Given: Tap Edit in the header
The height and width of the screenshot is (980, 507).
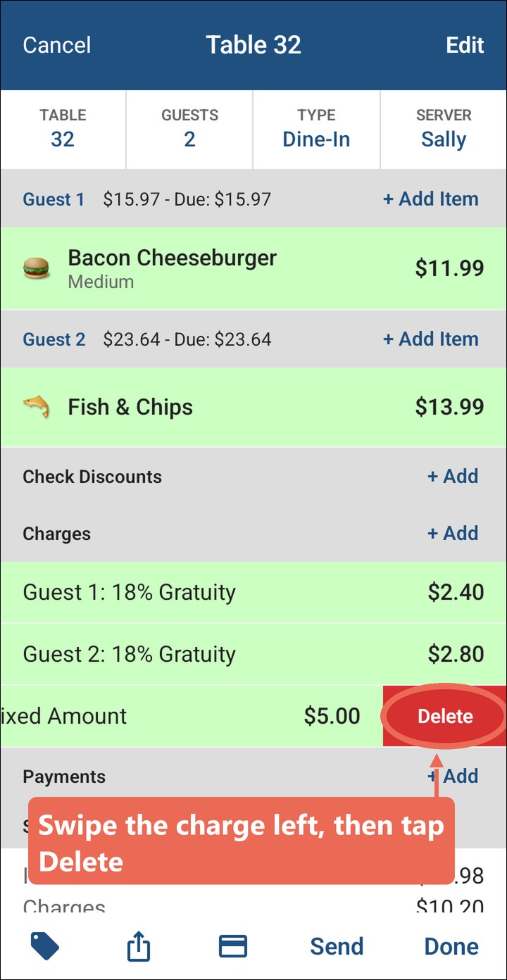Looking at the screenshot, I should [465, 45].
